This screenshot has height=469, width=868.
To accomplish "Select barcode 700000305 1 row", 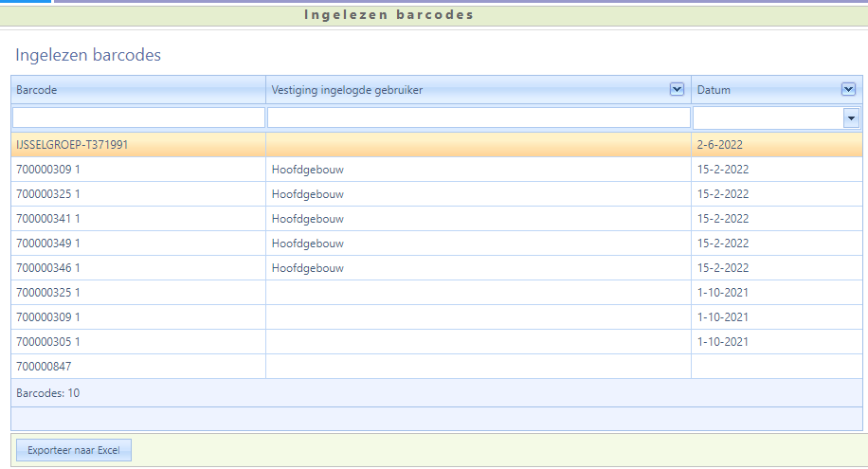I will (x=48, y=342).
